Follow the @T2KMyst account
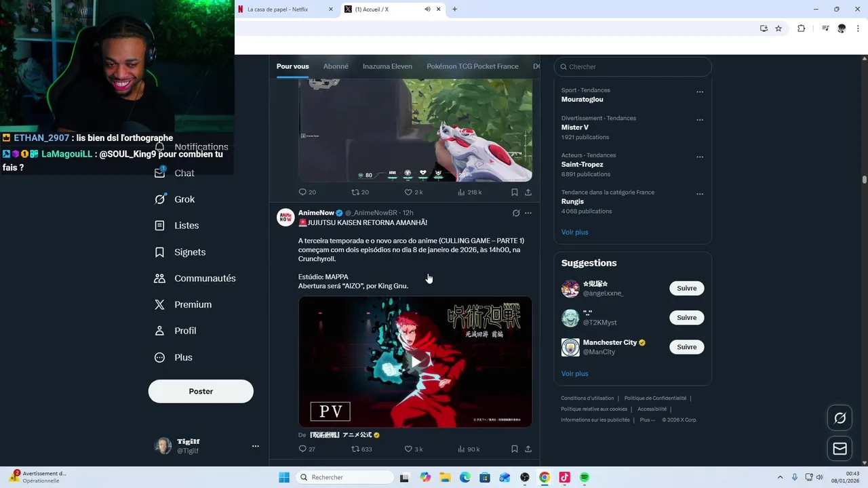Screen dimensions: 868x488 pos(686,317)
